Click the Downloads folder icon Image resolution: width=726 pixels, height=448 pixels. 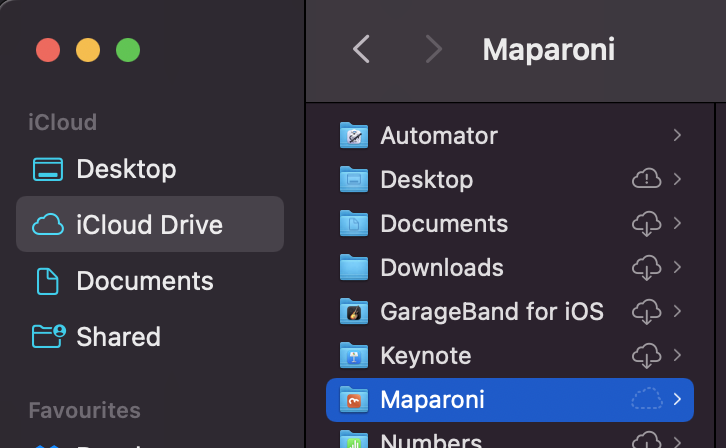[354, 268]
